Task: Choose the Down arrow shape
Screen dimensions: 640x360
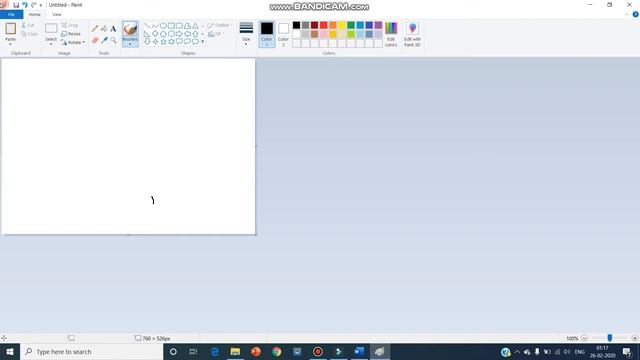Action: (147, 42)
